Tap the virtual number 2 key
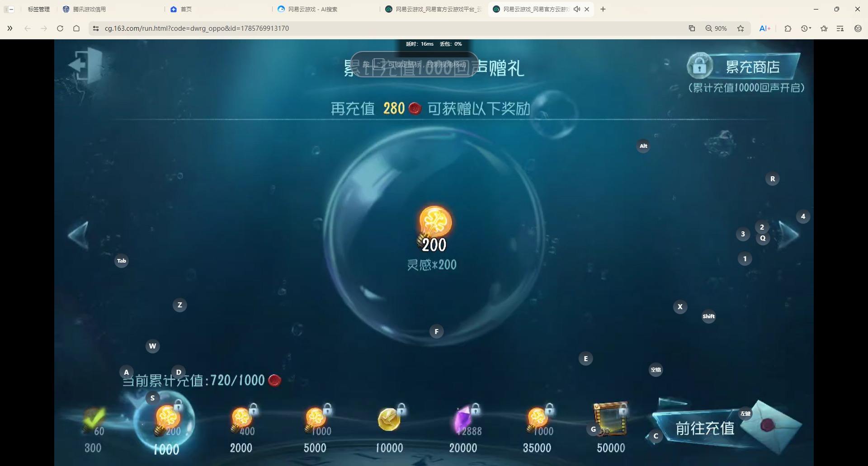868x466 pixels. (x=762, y=227)
